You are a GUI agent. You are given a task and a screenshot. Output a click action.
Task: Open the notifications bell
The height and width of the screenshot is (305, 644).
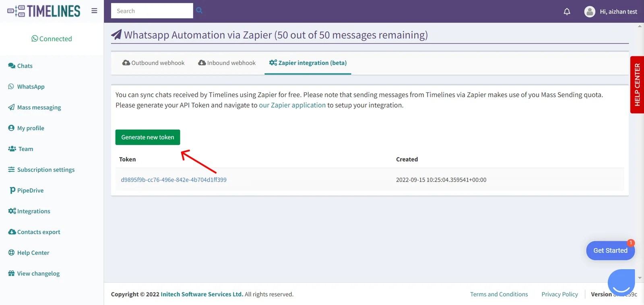point(567,12)
